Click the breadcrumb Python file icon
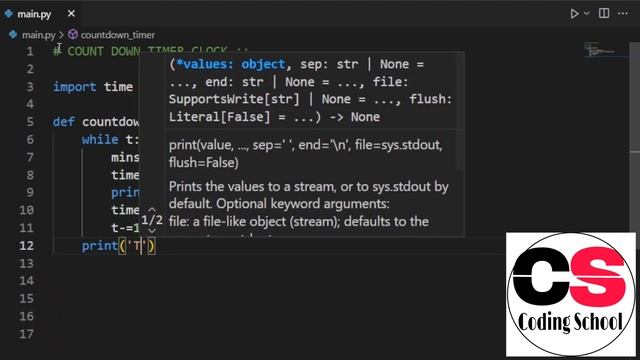Screen dimensions: 640x360 [13, 34]
